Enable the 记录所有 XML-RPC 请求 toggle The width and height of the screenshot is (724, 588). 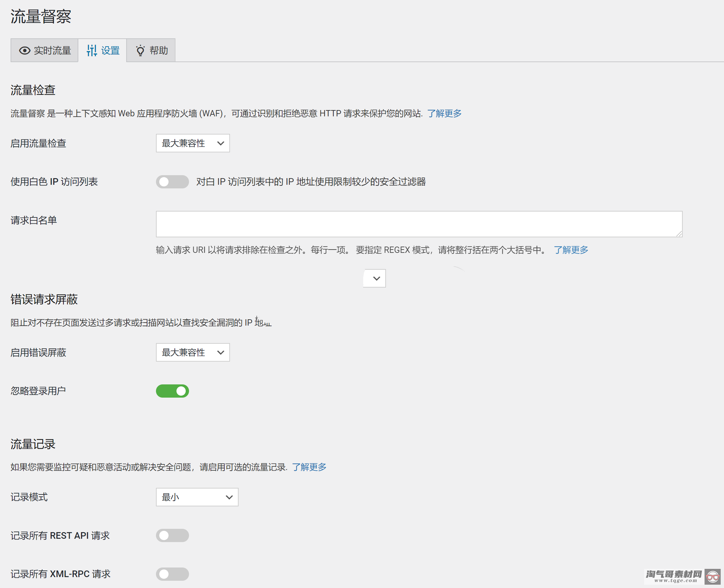[172, 574]
